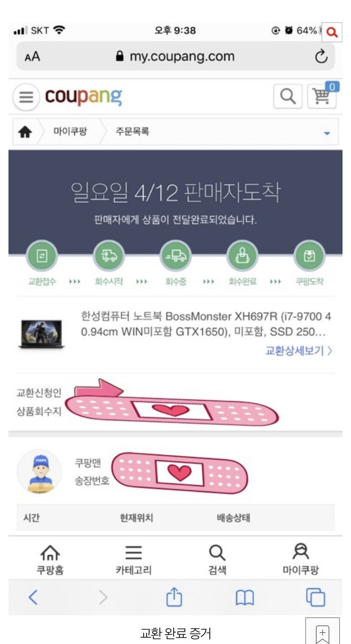Open Safari bookmarks book icon
This screenshot has width=351, height=644.
[245, 598]
